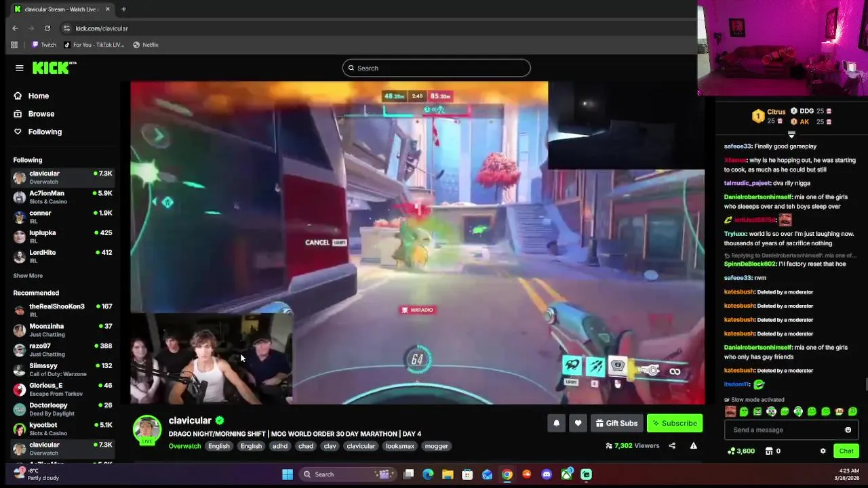Open recommended channel kyootbot

pos(62,429)
